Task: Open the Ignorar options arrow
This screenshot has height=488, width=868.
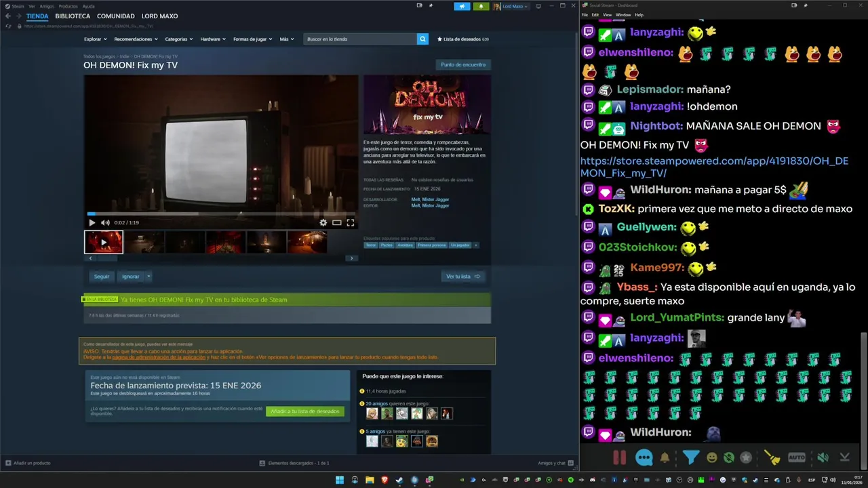Action: pyautogui.click(x=149, y=277)
